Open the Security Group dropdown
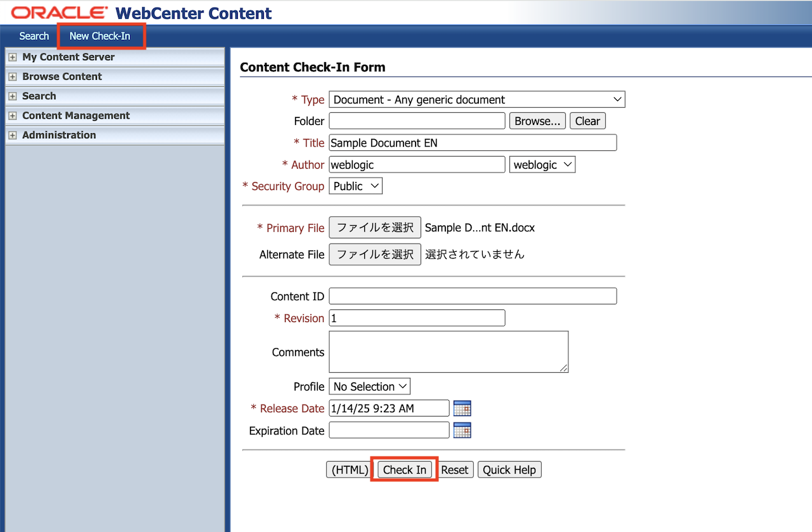Viewport: 812px width, 532px height. (356, 186)
